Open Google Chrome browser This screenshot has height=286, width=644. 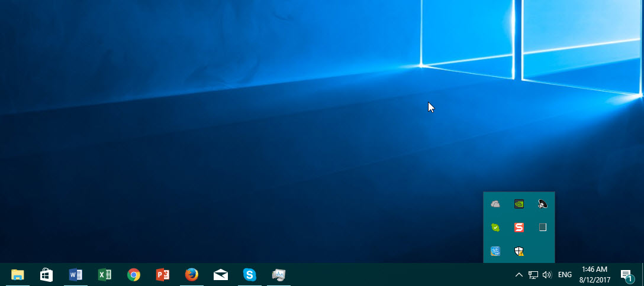point(134,275)
